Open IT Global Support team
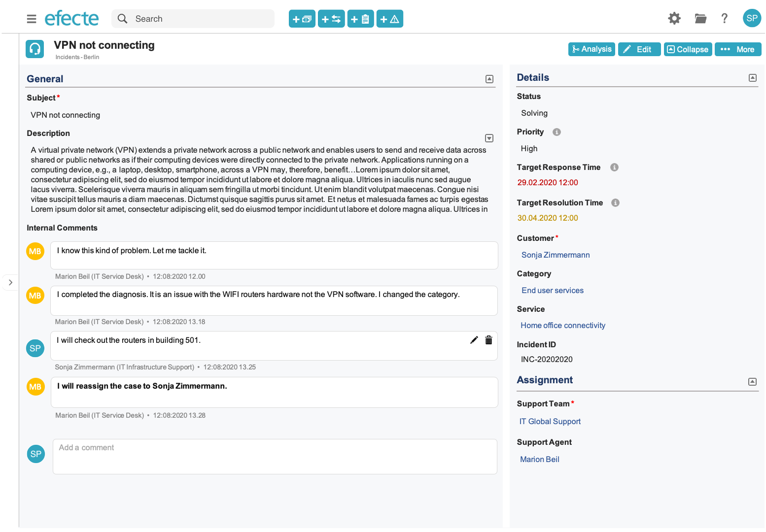The width and height of the screenshot is (766, 532). 550,422
